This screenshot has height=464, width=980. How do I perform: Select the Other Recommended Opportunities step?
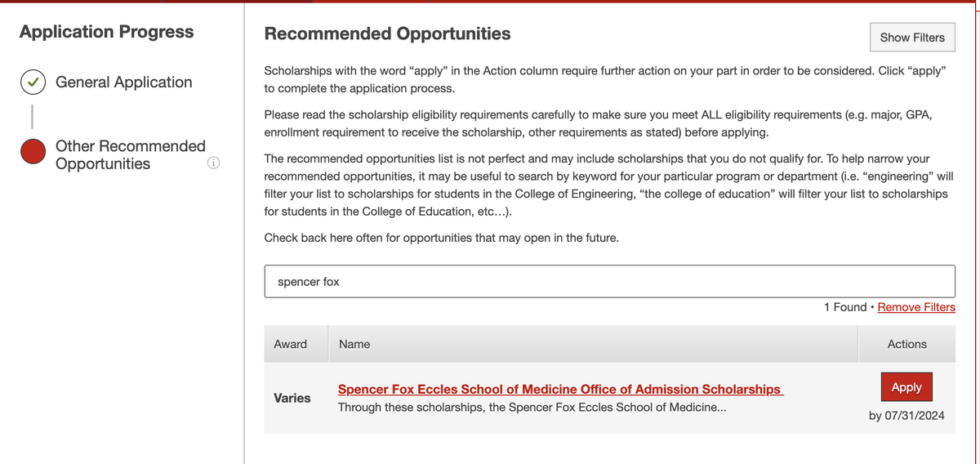pyautogui.click(x=130, y=154)
